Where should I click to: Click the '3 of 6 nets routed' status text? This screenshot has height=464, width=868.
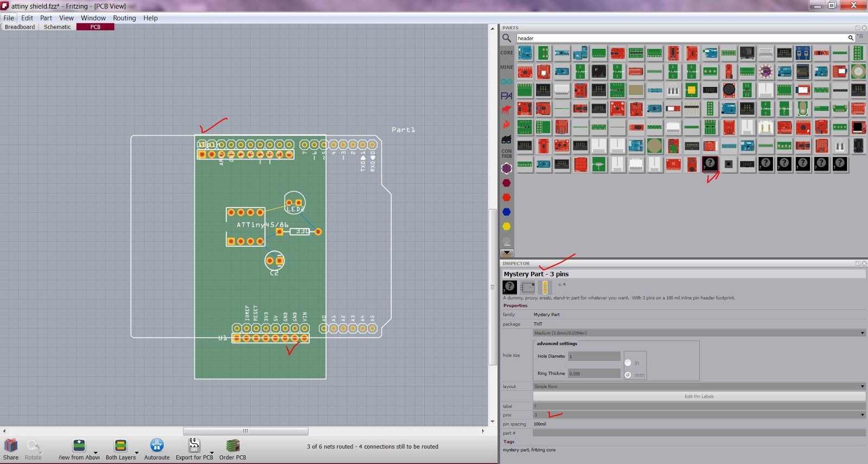pos(373,447)
